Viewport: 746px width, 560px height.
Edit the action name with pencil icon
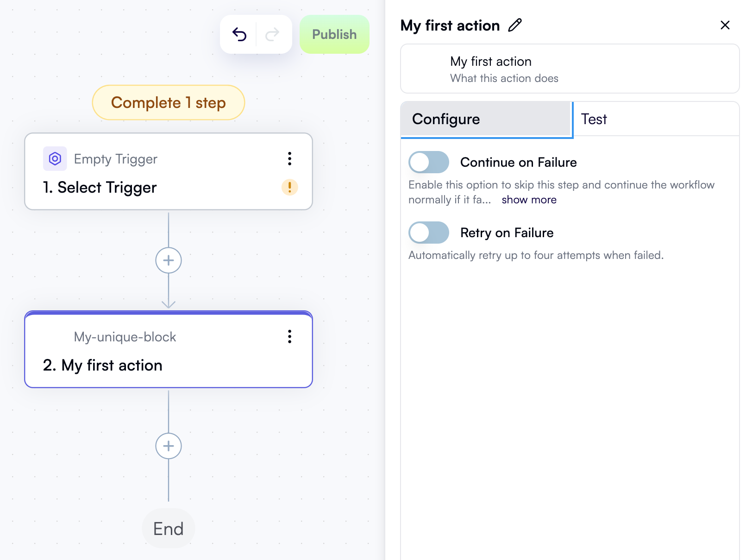click(x=515, y=25)
